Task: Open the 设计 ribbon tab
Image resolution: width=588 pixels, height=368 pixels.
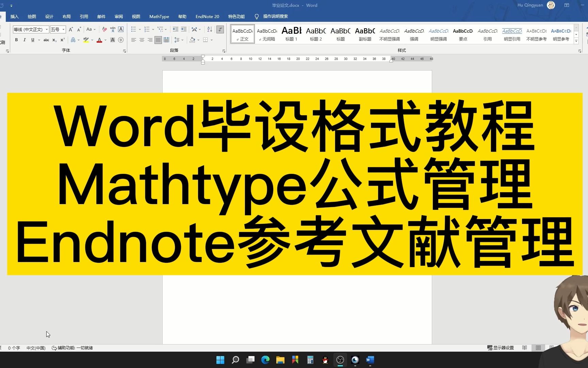Action: (x=49, y=16)
